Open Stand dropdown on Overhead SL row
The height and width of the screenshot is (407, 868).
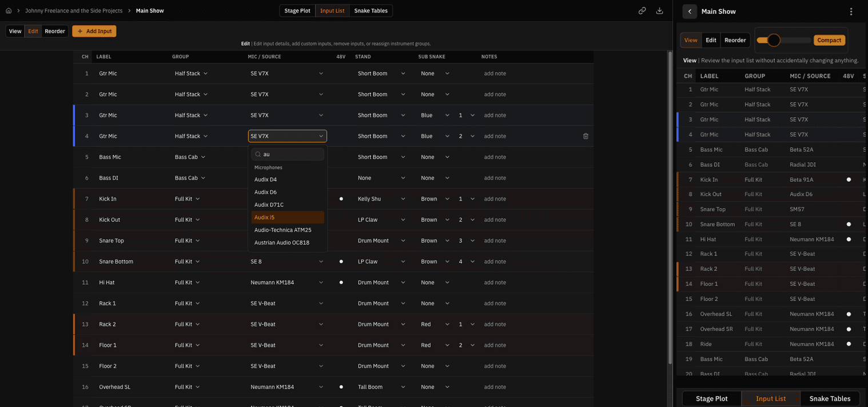click(x=381, y=387)
